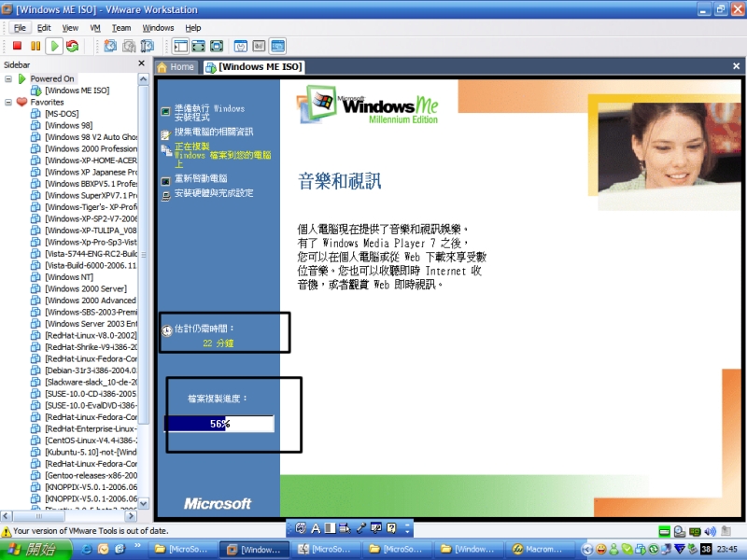The width and height of the screenshot is (747, 560).
Task: Select [Windows 2000 Server] in Favorites
Action: 86,288
